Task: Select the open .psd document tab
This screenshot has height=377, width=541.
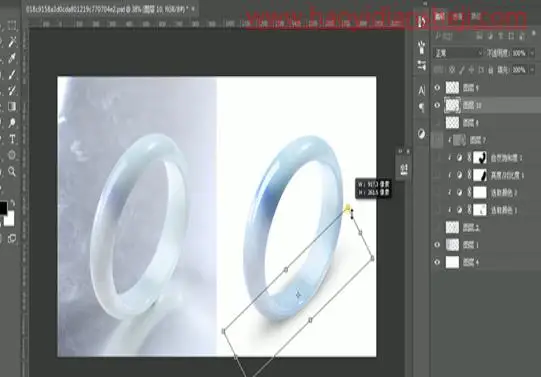Action: 106,9
